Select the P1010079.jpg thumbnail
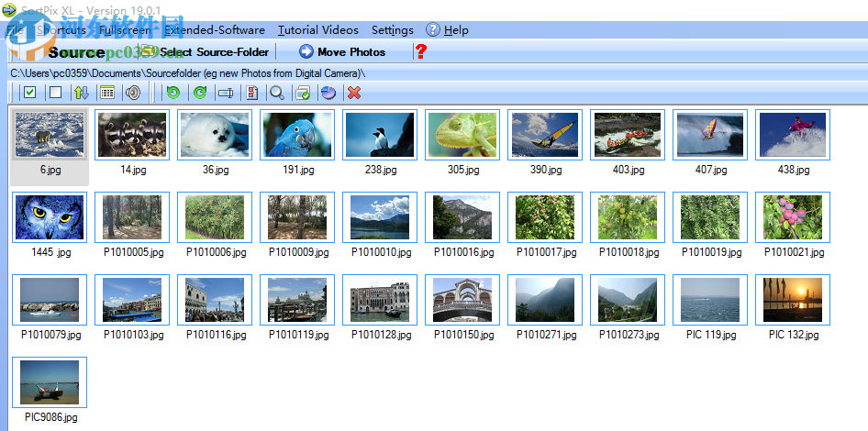Image resolution: width=868 pixels, height=431 pixels. tap(50, 300)
